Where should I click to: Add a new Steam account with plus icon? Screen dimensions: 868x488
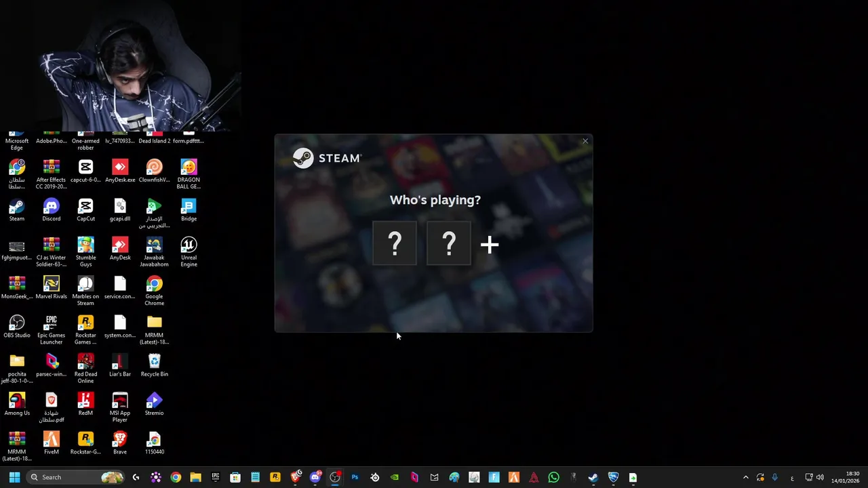click(x=490, y=245)
